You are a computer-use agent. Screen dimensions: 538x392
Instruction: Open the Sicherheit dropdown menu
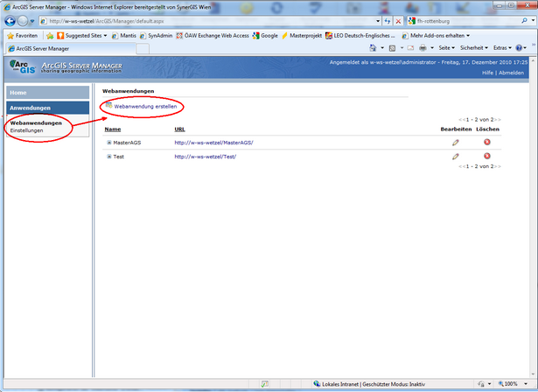pos(473,48)
